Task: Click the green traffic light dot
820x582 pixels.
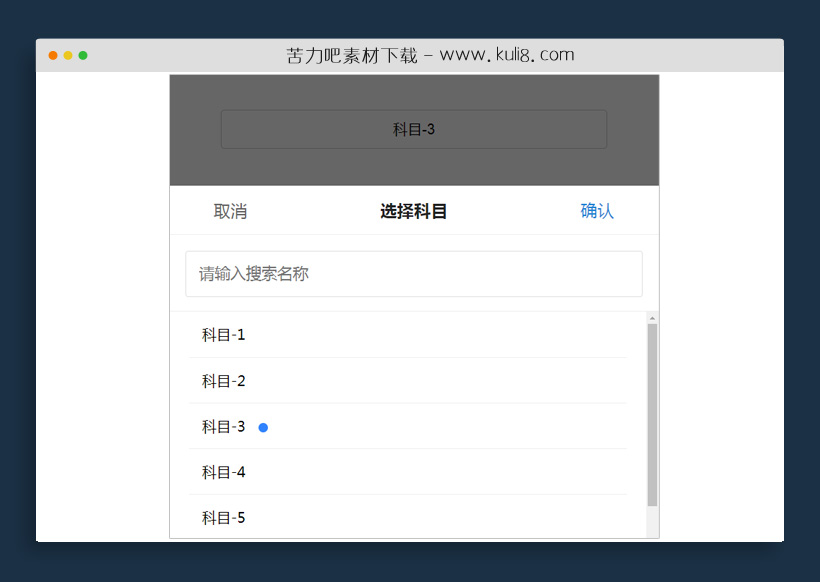Action: click(84, 57)
